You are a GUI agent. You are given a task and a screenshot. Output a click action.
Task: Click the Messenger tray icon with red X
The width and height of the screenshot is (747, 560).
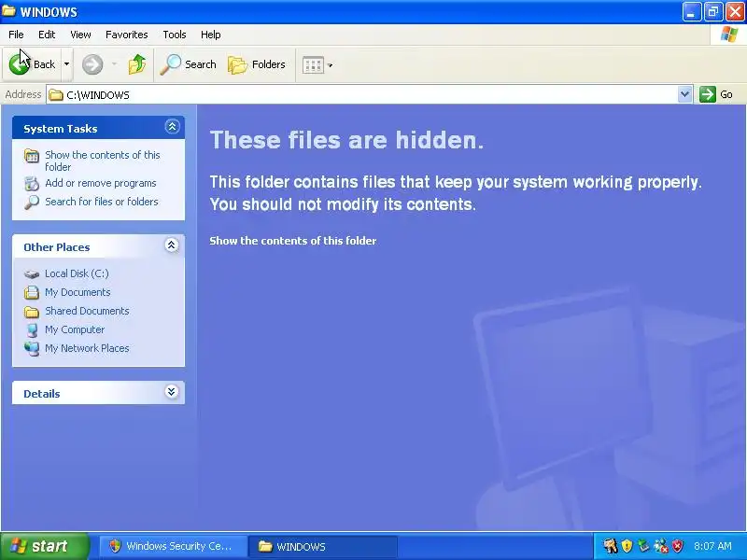point(661,546)
